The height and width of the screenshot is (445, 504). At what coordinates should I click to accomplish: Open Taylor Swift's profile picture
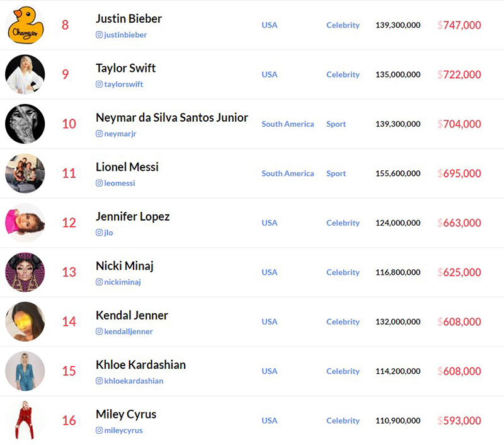25,74
